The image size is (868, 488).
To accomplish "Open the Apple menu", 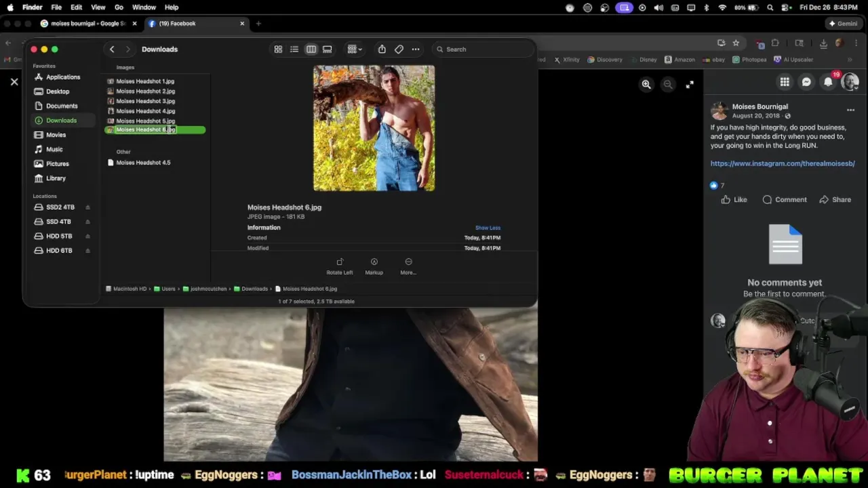I will (x=10, y=7).
